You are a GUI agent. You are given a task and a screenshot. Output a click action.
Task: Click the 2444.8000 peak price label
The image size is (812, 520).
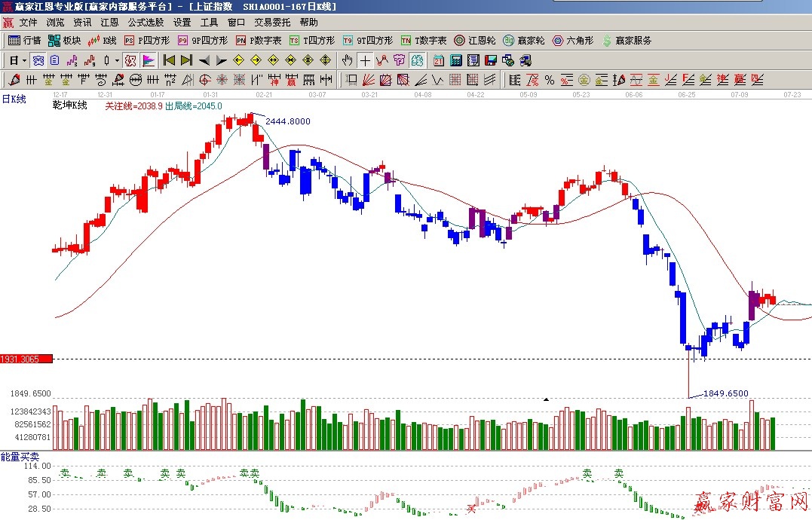click(287, 121)
